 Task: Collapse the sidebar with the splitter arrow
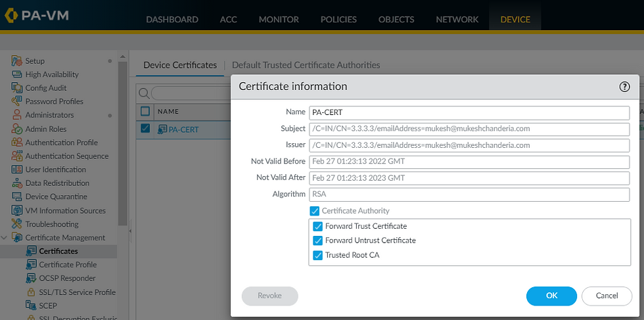(x=130, y=231)
